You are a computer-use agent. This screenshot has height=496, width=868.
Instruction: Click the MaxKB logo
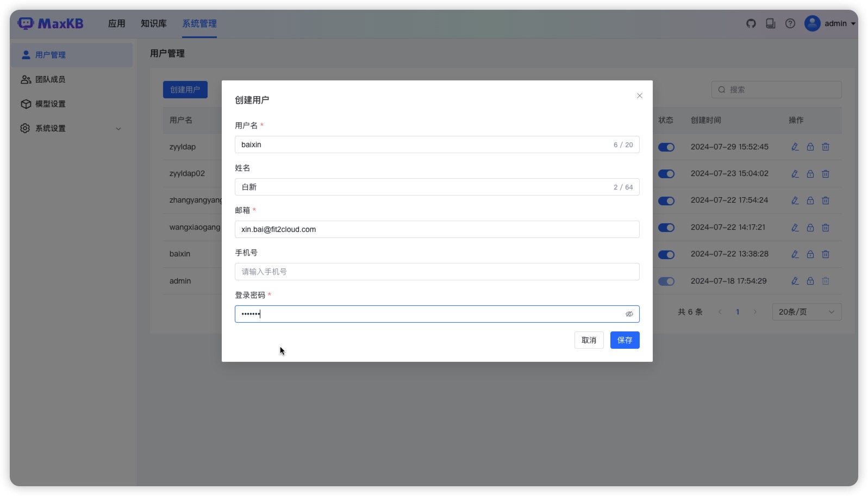(x=51, y=23)
